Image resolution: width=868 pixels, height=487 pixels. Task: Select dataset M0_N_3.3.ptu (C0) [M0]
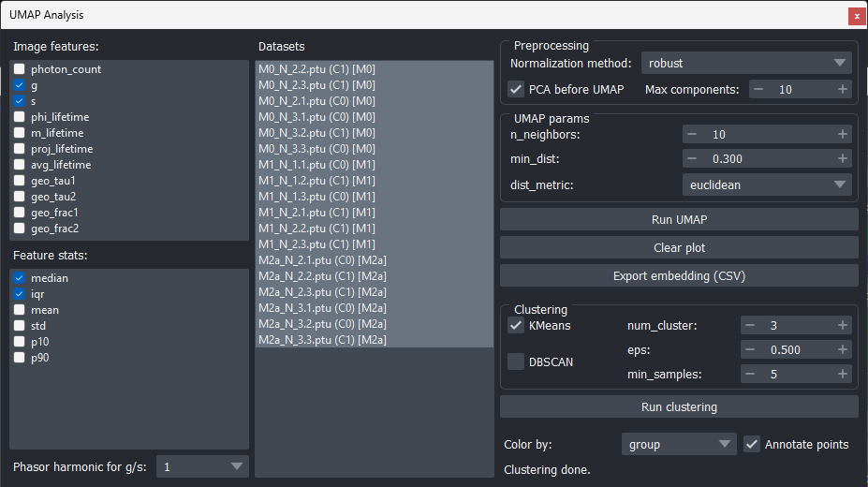pyautogui.click(x=375, y=149)
